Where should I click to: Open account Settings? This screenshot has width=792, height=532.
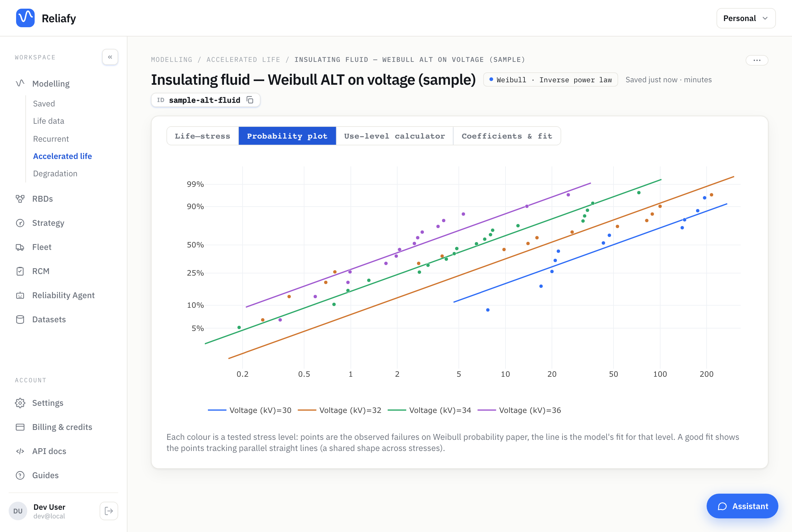coord(48,403)
